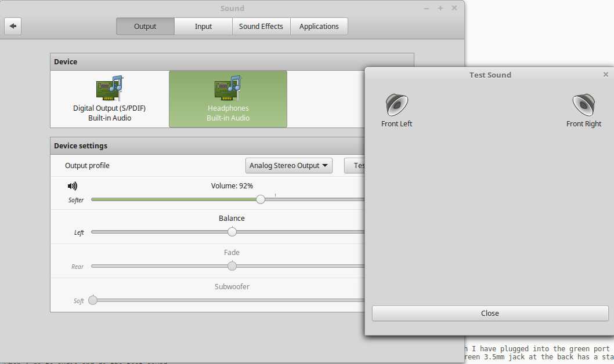Click Close in Test Sound dialog
614x364 pixels.
pos(490,313)
